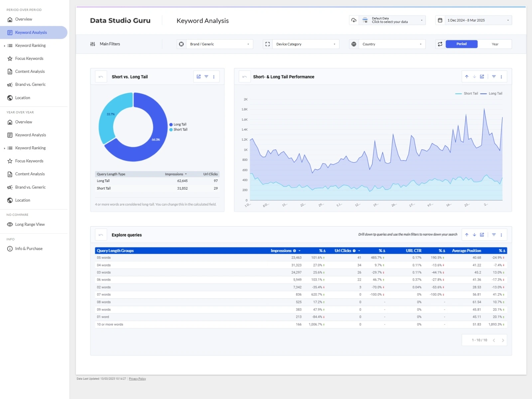Toggle Long Tail legend series in line chart

tap(495, 93)
